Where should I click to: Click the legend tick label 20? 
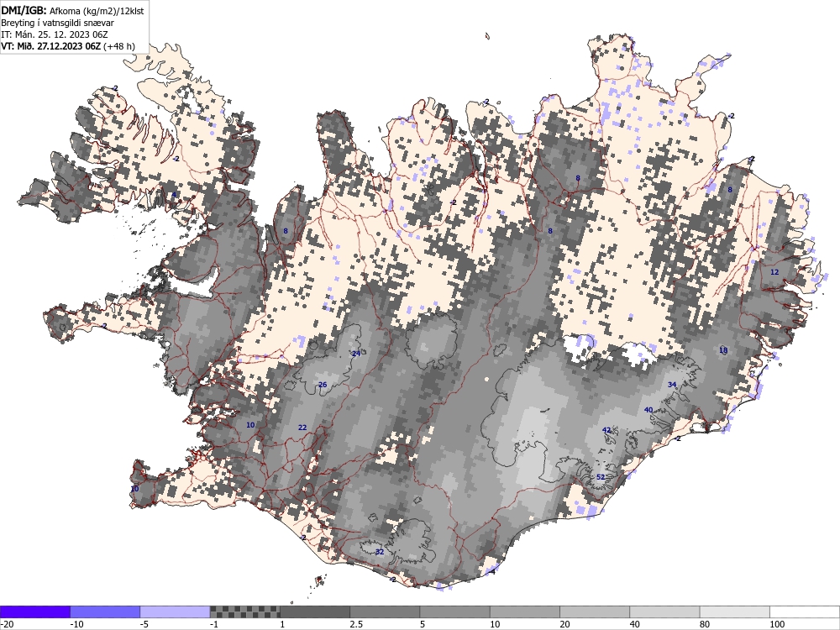tap(565, 624)
